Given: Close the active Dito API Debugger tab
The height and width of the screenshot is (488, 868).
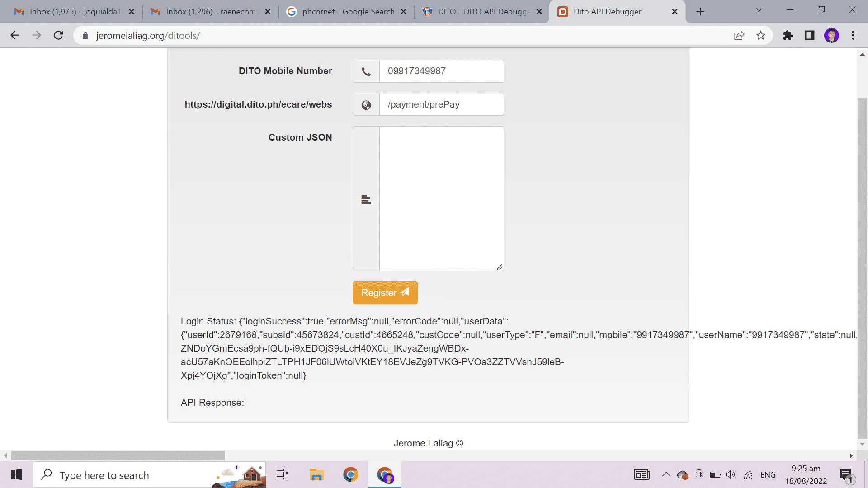Looking at the screenshot, I should click(x=675, y=12).
